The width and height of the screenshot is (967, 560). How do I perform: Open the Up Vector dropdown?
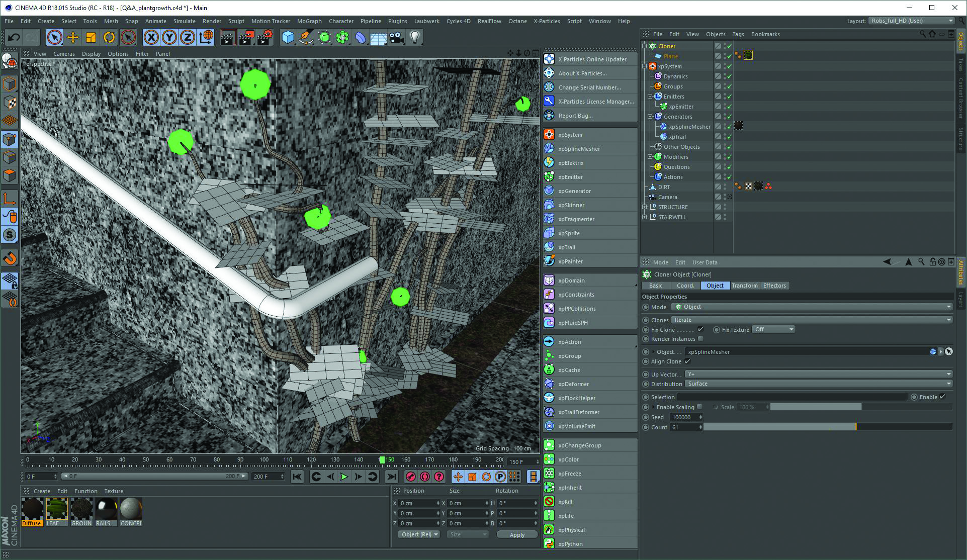pyautogui.click(x=819, y=374)
